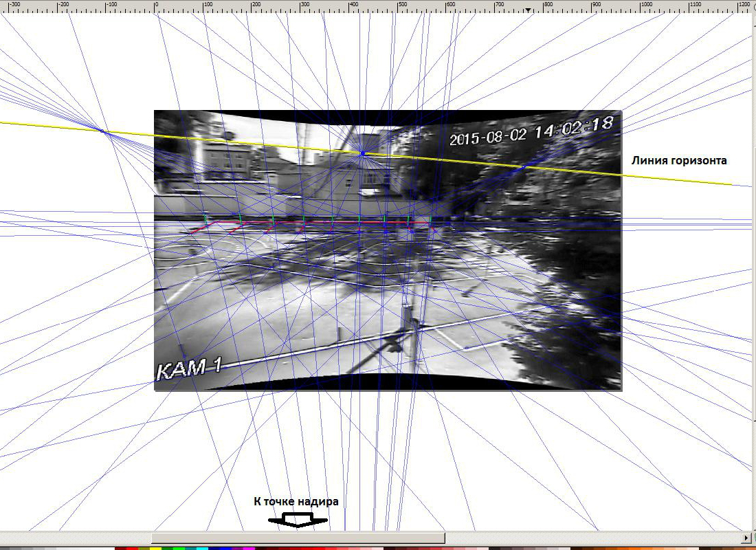
Task: Click the black downward nadir arrow shape
Action: click(x=298, y=521)
